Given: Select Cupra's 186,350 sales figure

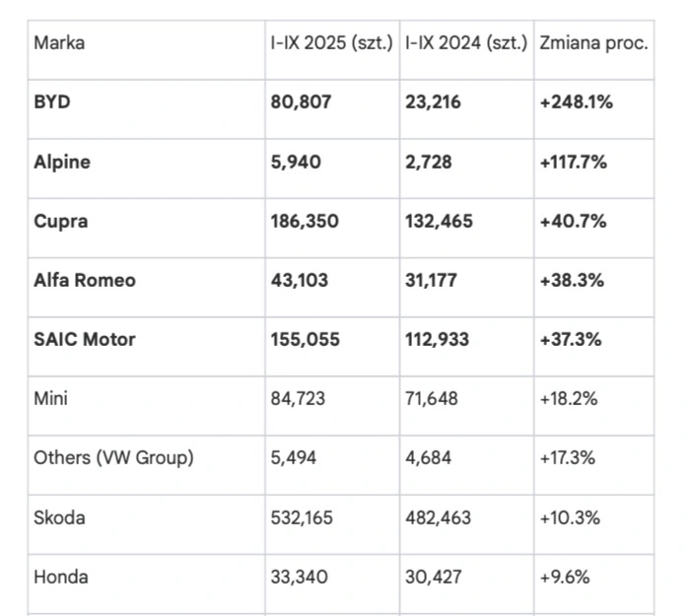Looking at the screenshot, I should pyautogui.click(x=304, y=221).
